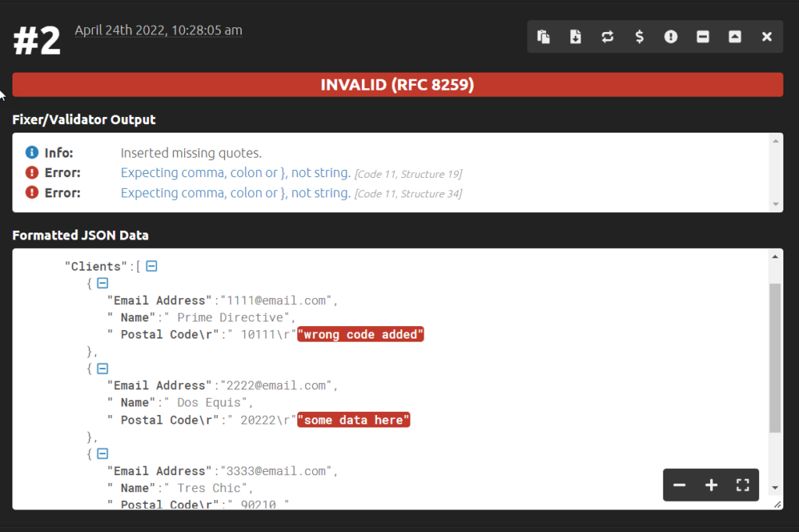
Task: Collapse all sections with the minus icon
Action: tap(702, 37)
